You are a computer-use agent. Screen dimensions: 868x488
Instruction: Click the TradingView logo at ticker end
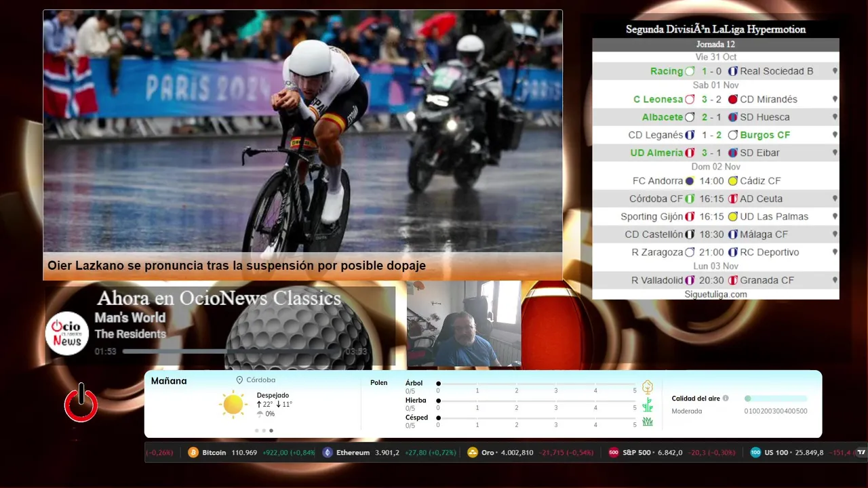[861, 452]
